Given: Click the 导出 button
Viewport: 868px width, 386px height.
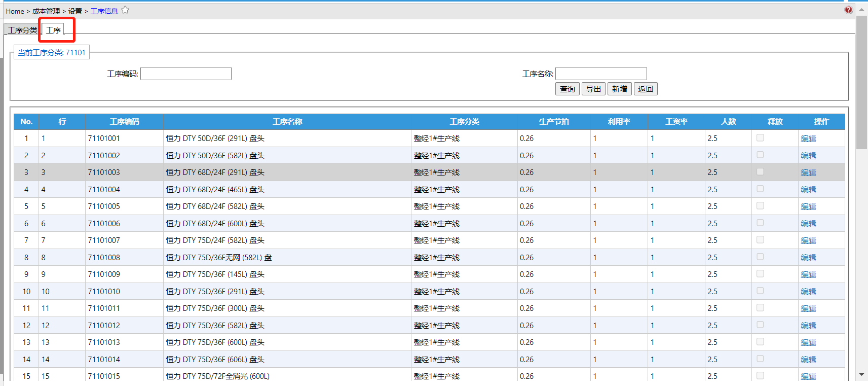Looking at the screenshot, I should coord(593,89).
